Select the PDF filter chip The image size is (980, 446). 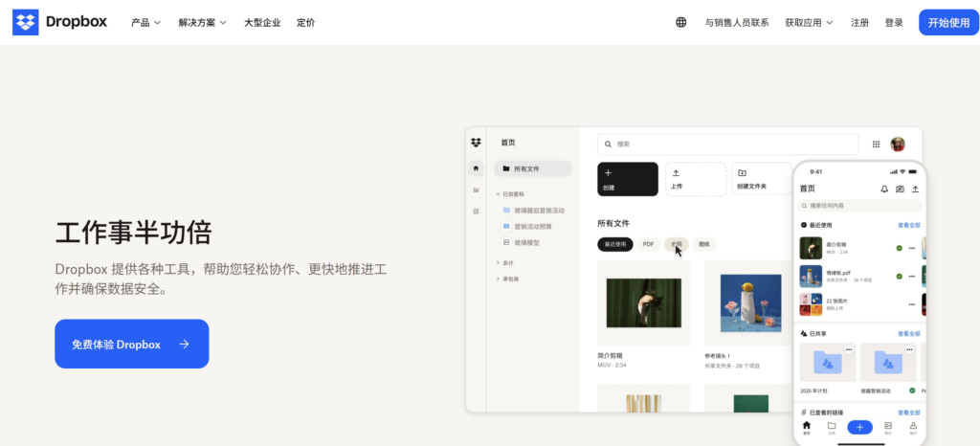click(648, 244)
